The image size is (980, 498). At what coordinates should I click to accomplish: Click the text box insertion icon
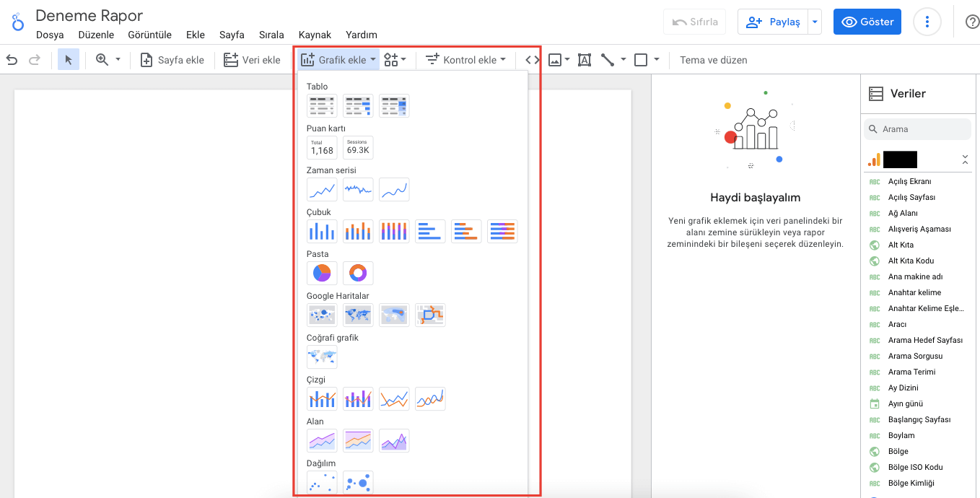(584, 60)
